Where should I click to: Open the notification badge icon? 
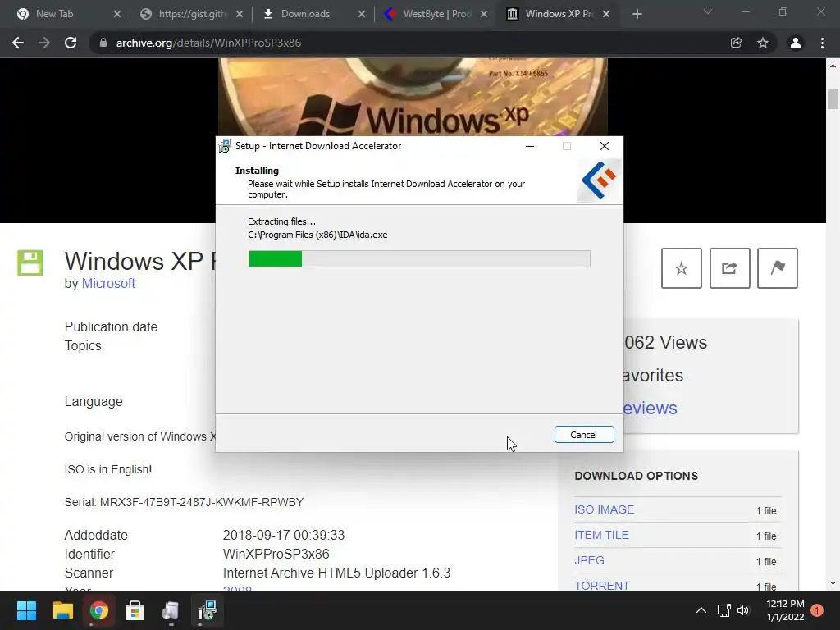pyautogui.click(x=817, y=610)
